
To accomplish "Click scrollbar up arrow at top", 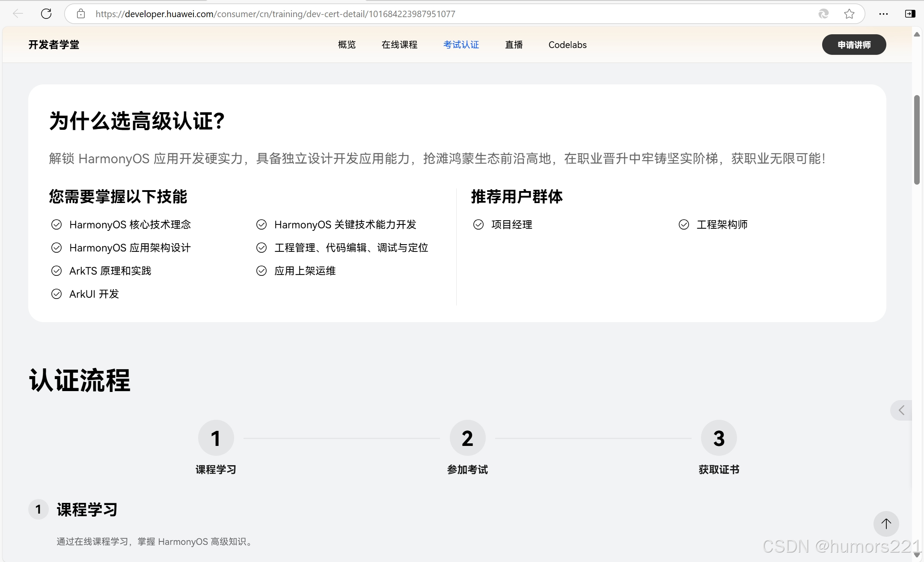I will tap(917, 34).
